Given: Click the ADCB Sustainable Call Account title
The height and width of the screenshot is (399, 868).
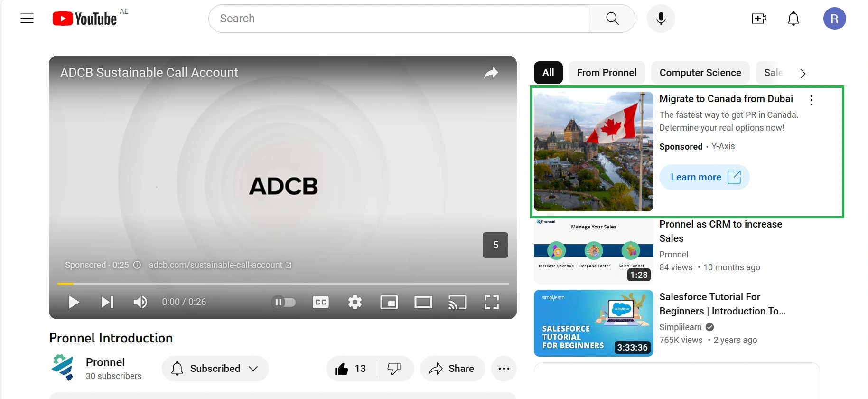Looking at the screenshot, I should [x=149, y=73].
